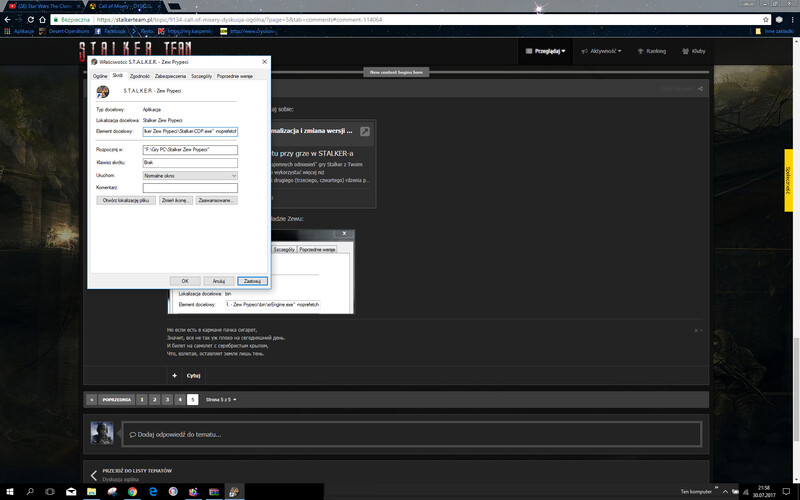
Task: Open the Aplikacje apps bookmark
Action: coord(19,31)
